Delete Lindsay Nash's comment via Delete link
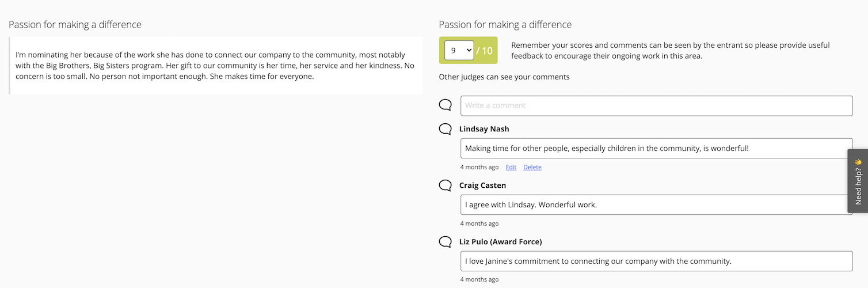The width and height of the screenshot is (868, 288). point(532,167)
